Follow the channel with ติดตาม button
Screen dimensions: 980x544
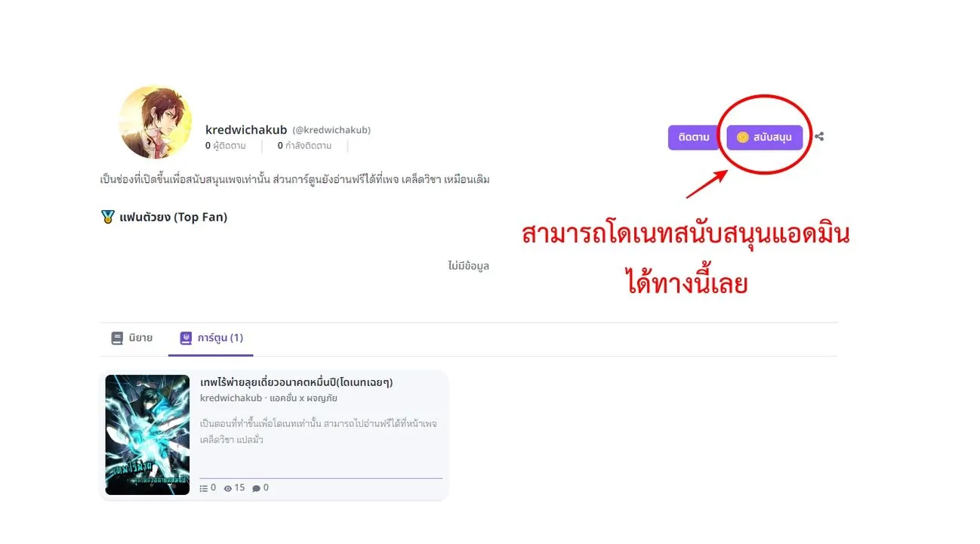(x=694, y=138)
